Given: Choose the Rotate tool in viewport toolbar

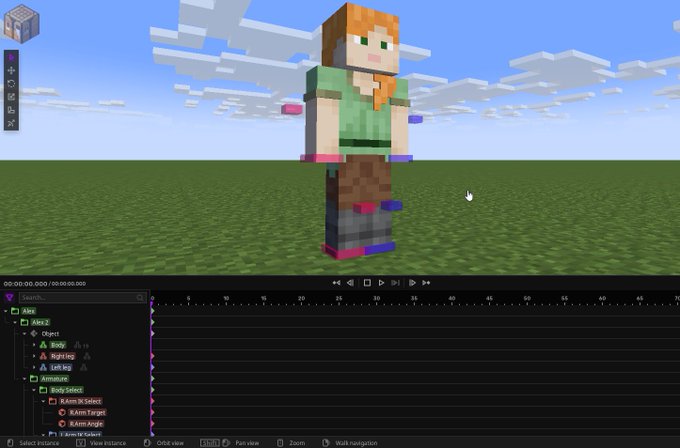Looking at the screenshot, I should pos(11,83).
